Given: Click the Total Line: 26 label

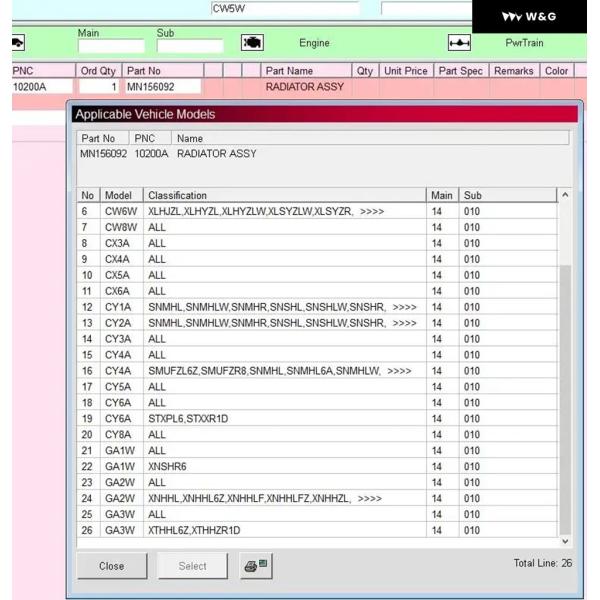Looking at the screenshot, I should pyautogui.click(x=543, y=563).
